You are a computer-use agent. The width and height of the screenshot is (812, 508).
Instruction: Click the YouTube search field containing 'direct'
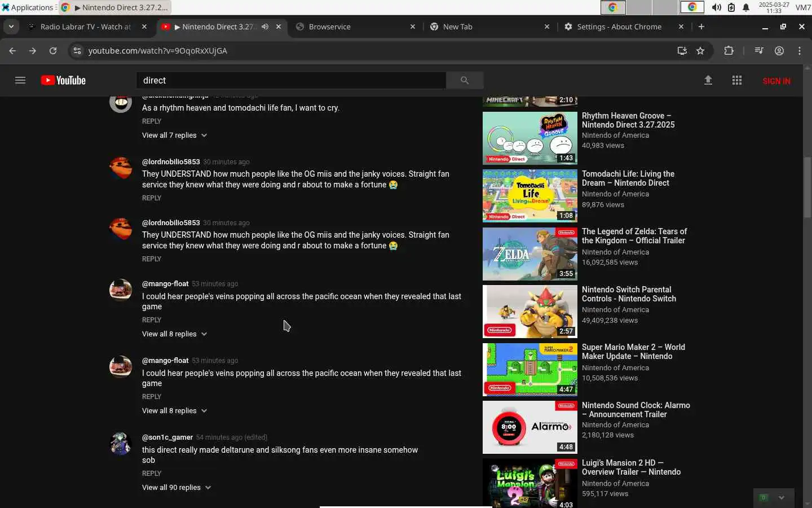coord(291,80)
